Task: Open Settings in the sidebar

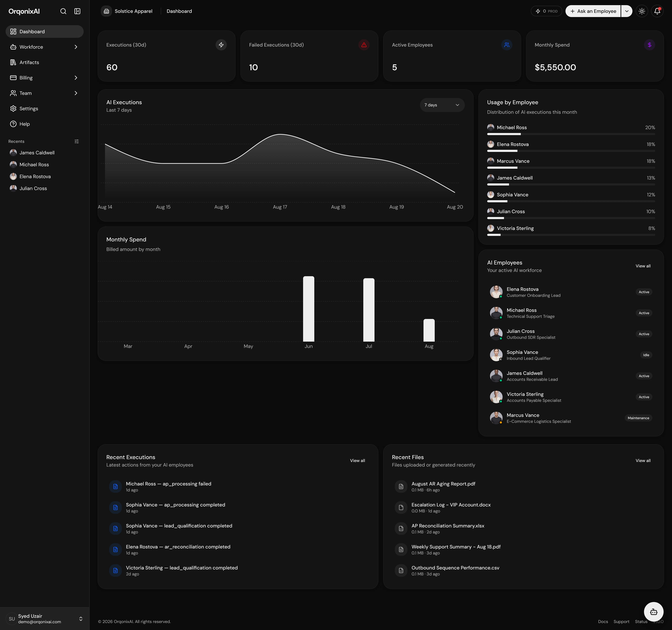Action: pyautogui.click(x=45, y=108)
